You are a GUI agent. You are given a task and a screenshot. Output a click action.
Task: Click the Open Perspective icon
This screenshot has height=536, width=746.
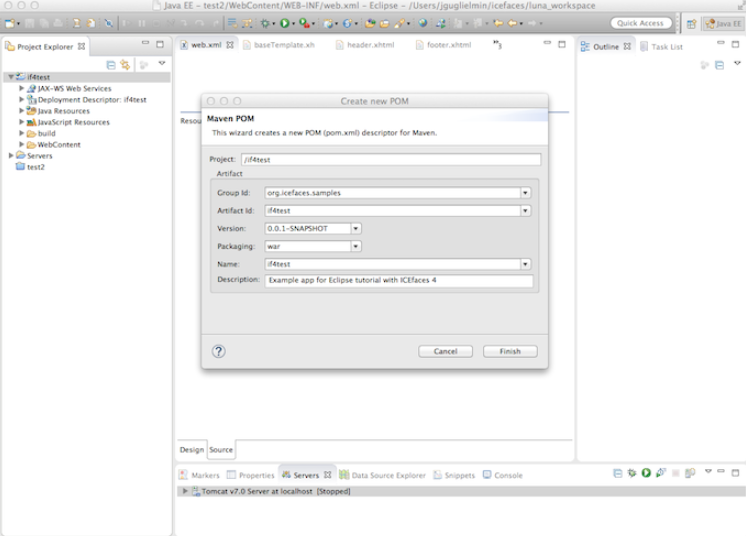click(x=691, y=23)
